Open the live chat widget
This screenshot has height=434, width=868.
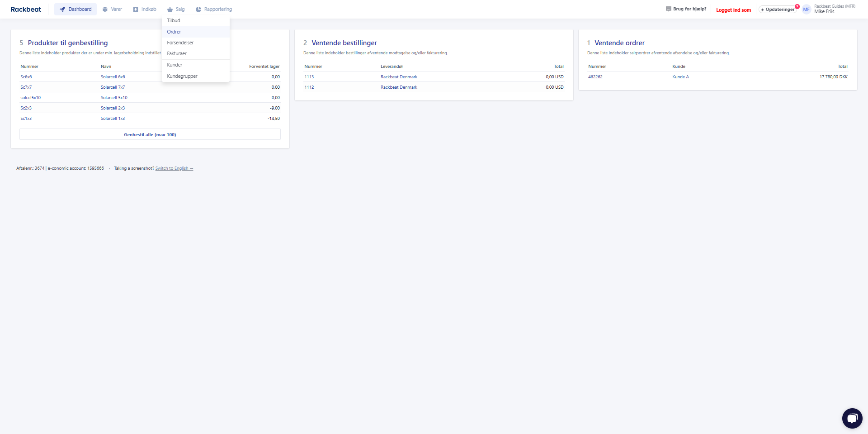[x=852, y=418]
